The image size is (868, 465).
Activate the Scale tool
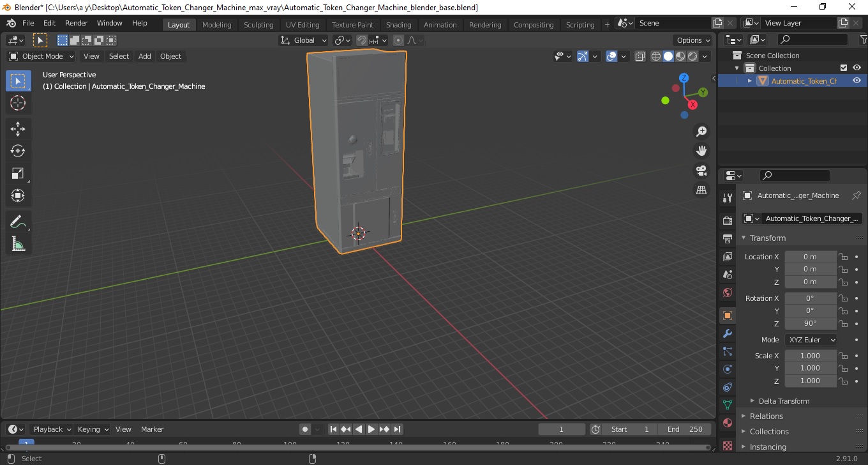click(18, 173)
